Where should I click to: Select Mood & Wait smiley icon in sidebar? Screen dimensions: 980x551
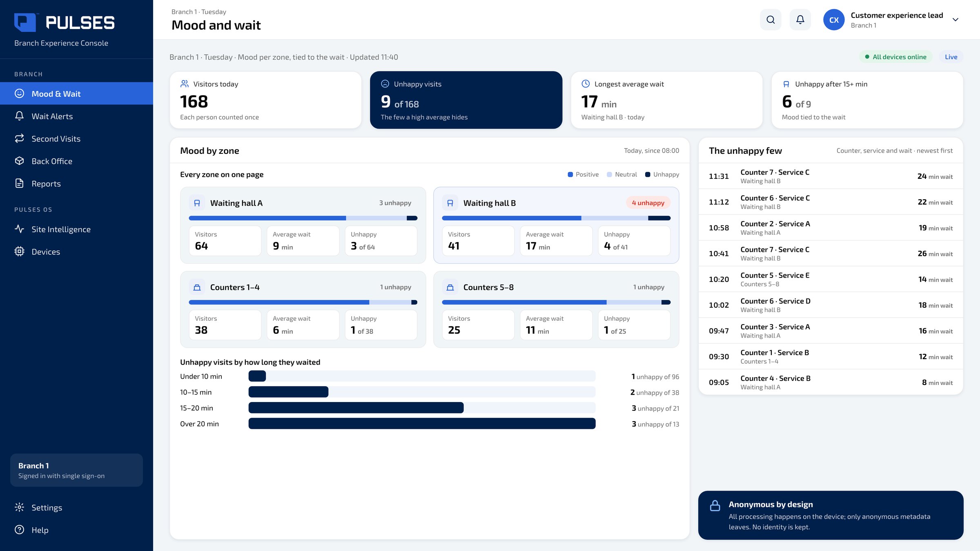(19, 93)
